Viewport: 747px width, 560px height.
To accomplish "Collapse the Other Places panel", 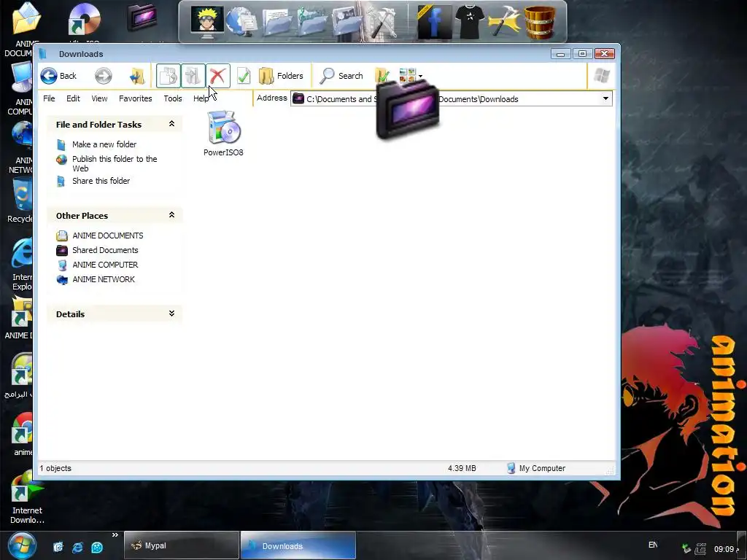I will point(171,215).
